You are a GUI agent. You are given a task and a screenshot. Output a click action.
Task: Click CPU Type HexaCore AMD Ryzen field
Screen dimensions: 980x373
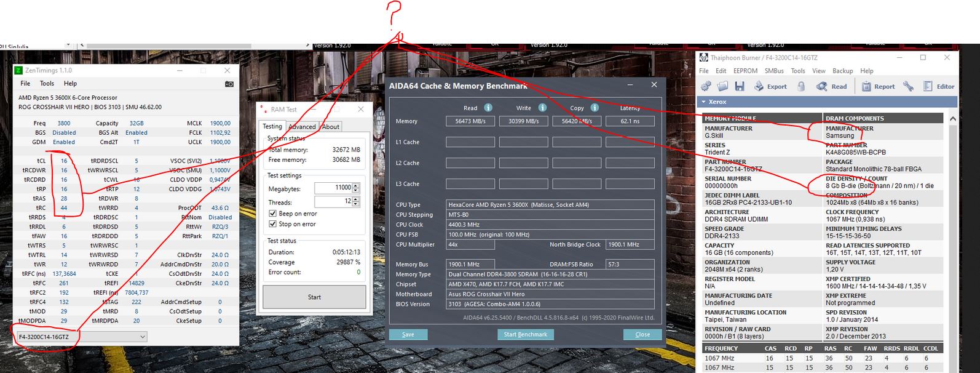pos(550,205)
